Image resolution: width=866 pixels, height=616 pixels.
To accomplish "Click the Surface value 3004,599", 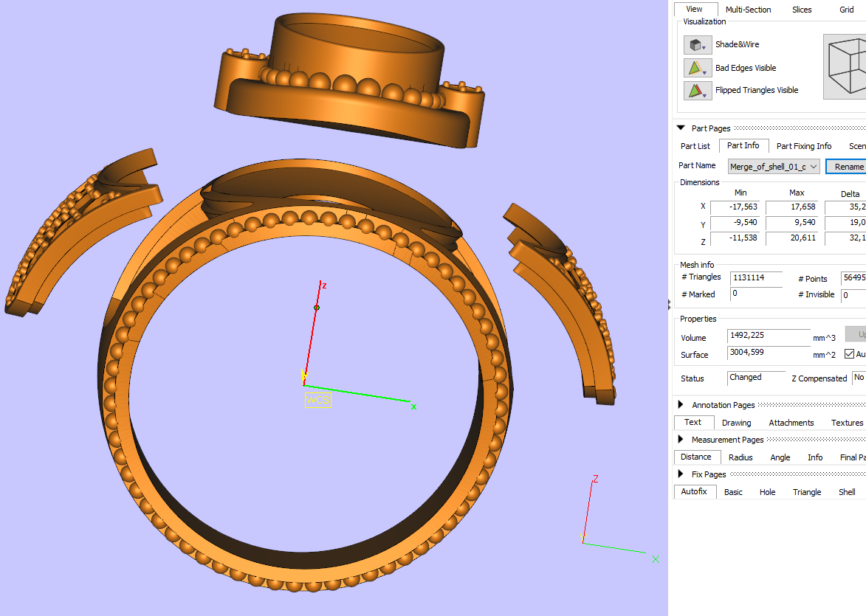I will [769, 353].
